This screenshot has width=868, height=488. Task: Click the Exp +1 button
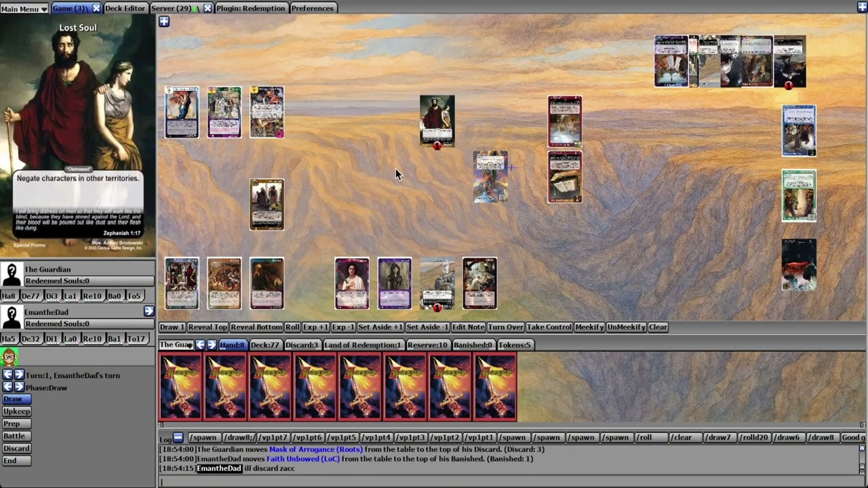(315, 327)
